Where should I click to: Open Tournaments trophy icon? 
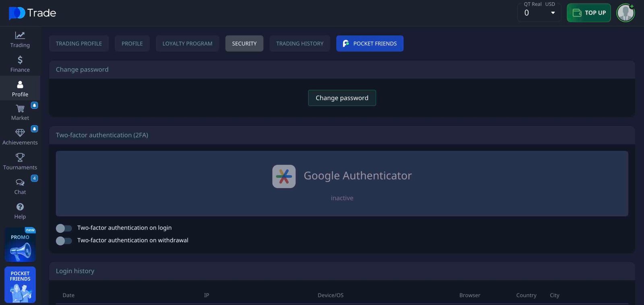point(20,158)
